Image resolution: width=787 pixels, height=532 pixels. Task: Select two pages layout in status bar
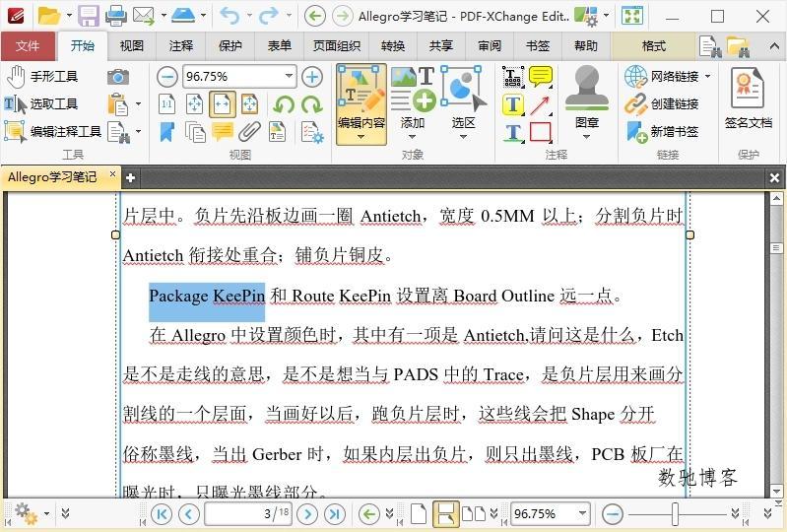click(x=474, y=513)
